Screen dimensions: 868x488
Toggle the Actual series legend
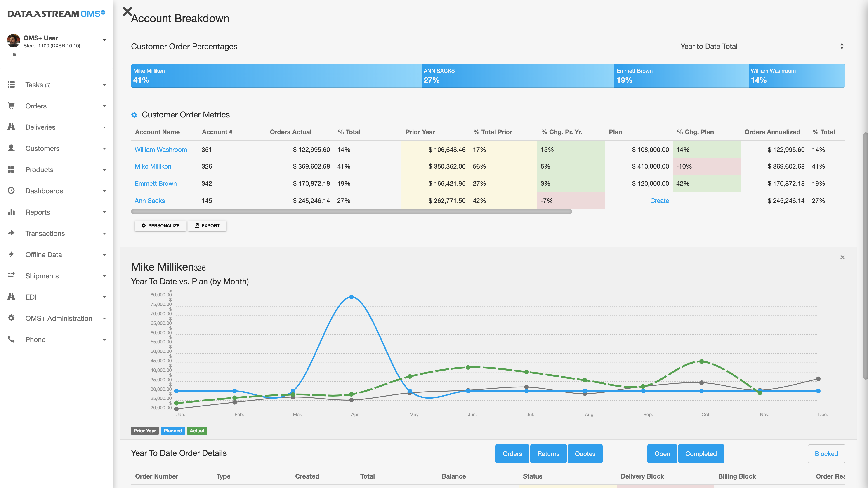tap(197, 431)
